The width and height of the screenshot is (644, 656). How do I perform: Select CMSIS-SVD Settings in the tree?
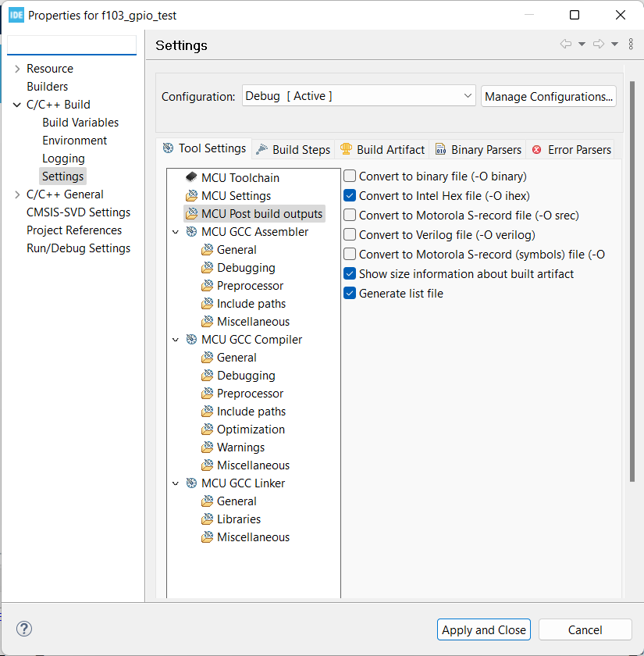tap(79, 212)
